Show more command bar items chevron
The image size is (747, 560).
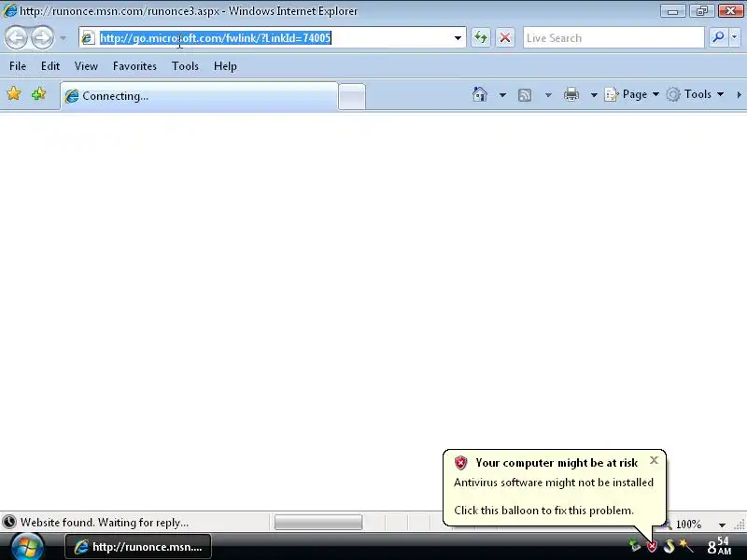tap(739, 95)
